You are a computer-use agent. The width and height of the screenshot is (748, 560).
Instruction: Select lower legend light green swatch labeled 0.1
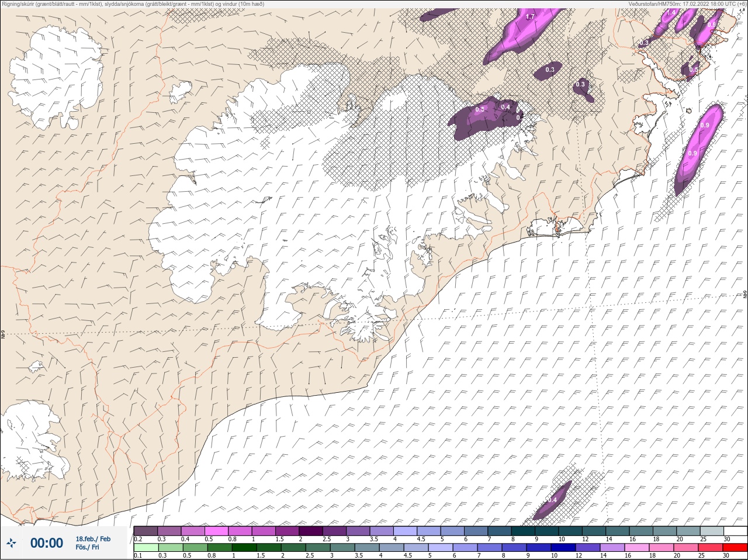146,548
